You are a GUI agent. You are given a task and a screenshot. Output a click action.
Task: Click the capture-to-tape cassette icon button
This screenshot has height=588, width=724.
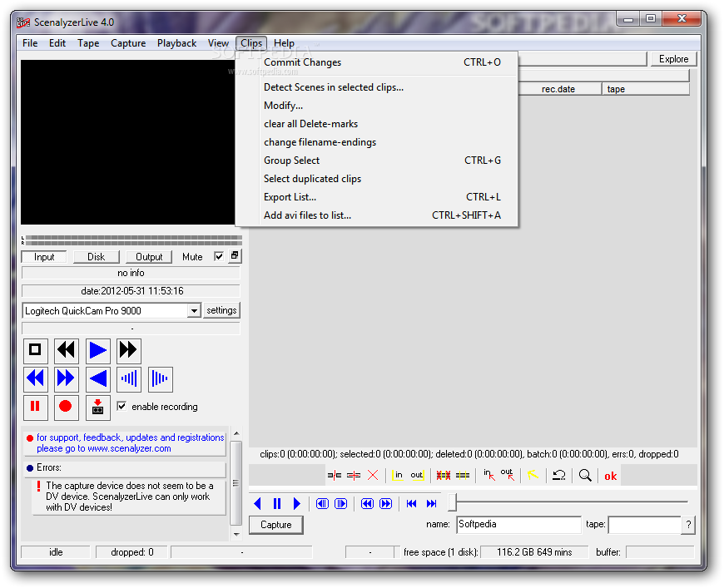[x=98, y=407]
